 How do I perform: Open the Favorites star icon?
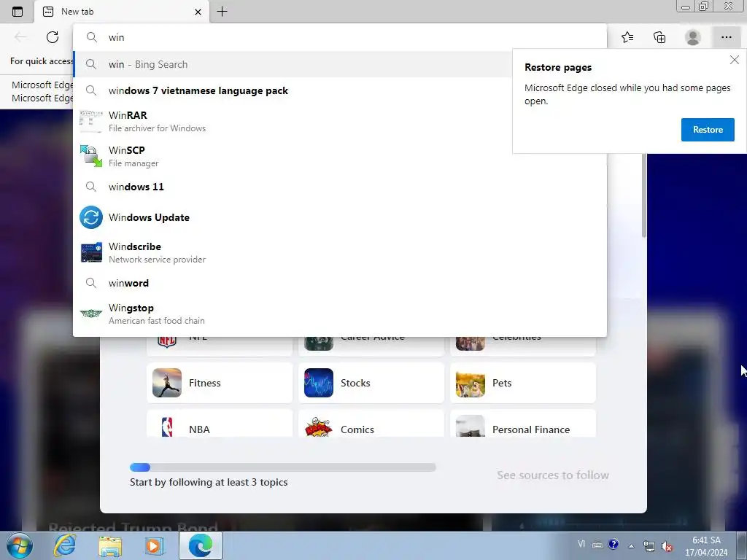[627, 37]
